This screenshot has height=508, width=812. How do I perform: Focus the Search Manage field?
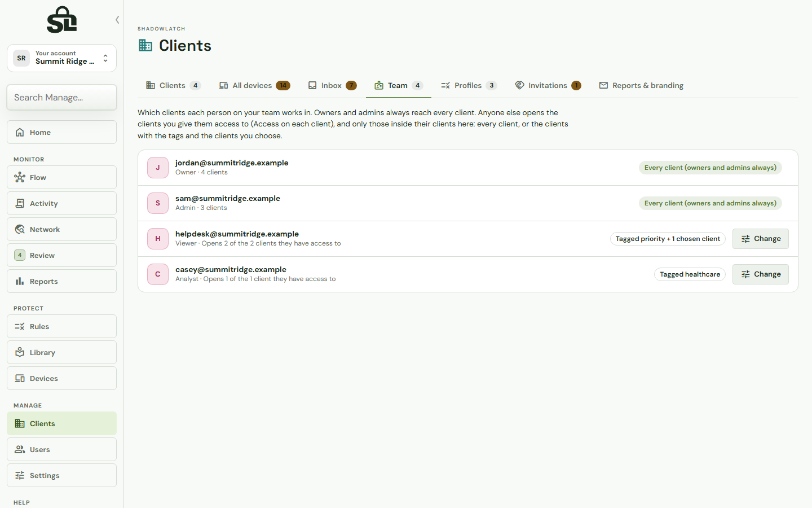61,98
